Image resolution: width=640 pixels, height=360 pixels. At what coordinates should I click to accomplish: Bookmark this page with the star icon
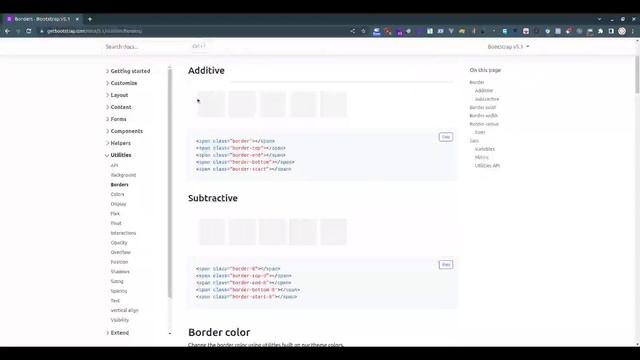pyautogui.click(x=363, y=31)
